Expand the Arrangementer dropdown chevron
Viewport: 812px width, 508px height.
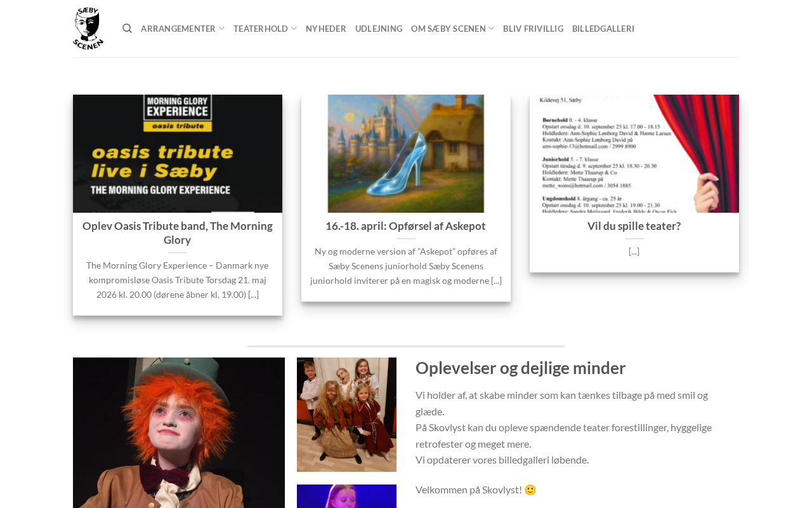pyautogui.click(x=221, y=29)
